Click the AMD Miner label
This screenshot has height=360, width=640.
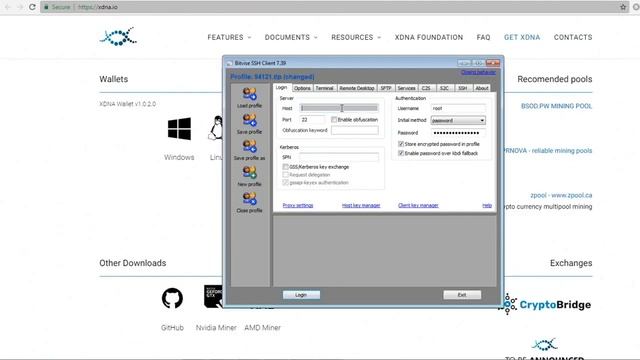[262, 327]
